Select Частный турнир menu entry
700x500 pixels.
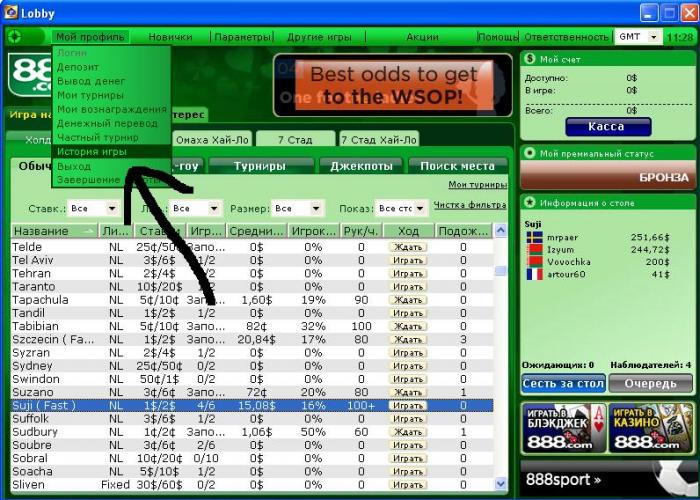click(x=112, y=138)
